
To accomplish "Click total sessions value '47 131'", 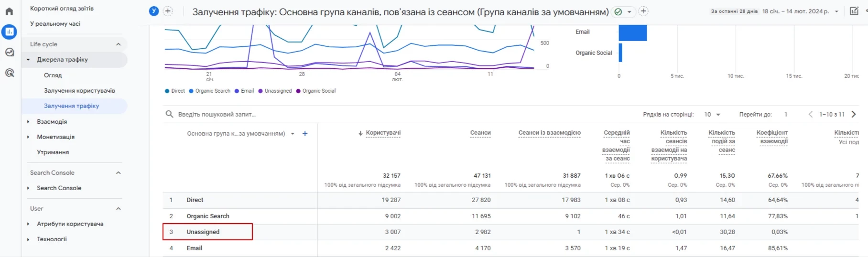I will (482, 176).
